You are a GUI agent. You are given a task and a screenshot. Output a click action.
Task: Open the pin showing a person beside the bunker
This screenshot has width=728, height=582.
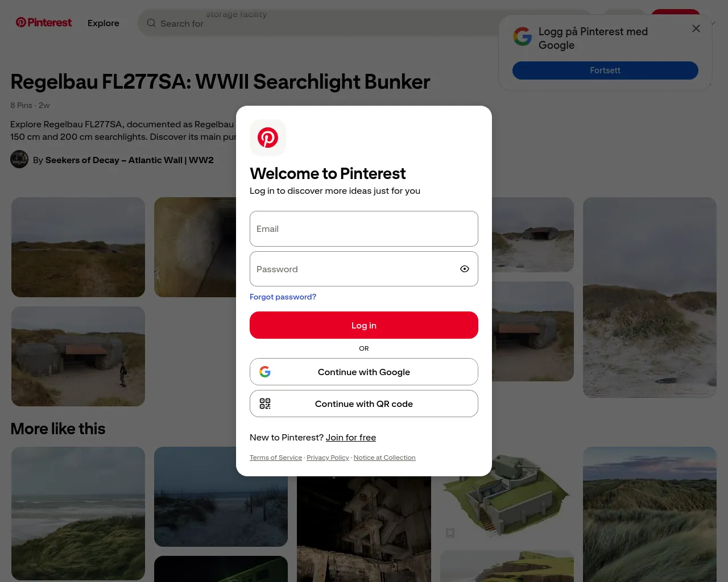(78, 356)
